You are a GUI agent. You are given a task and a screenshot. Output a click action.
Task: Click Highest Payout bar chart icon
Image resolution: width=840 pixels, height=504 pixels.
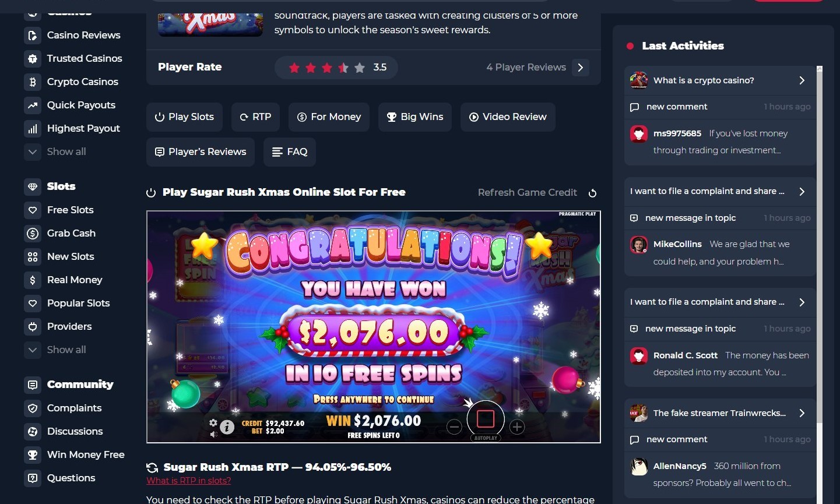33,128
